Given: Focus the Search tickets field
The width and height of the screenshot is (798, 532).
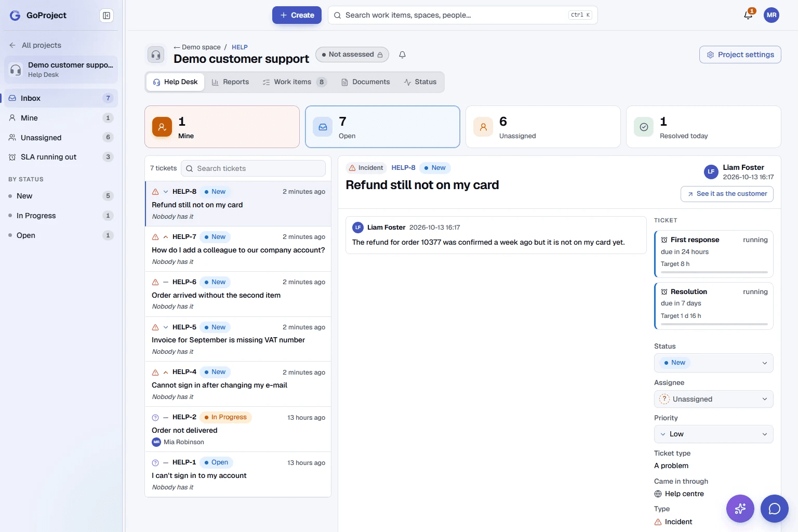Looking at the screenshot, I should 253,168.
